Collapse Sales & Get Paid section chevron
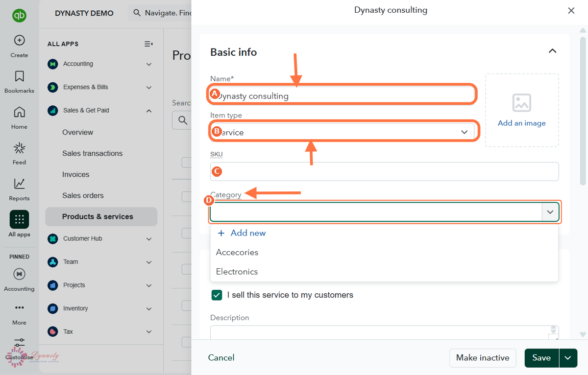This screenshot has height=375, width=588. 149,111
